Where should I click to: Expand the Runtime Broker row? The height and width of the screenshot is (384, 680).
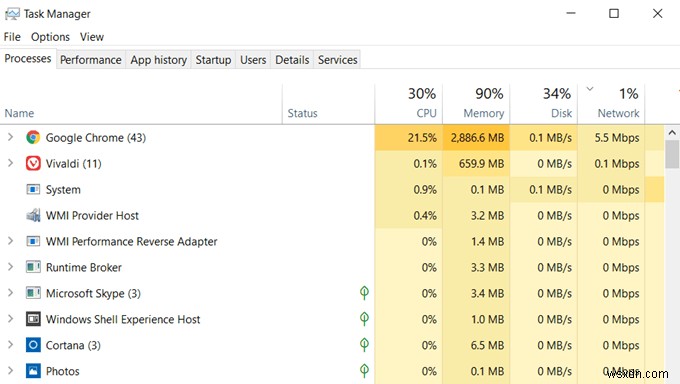click(10, 267)
